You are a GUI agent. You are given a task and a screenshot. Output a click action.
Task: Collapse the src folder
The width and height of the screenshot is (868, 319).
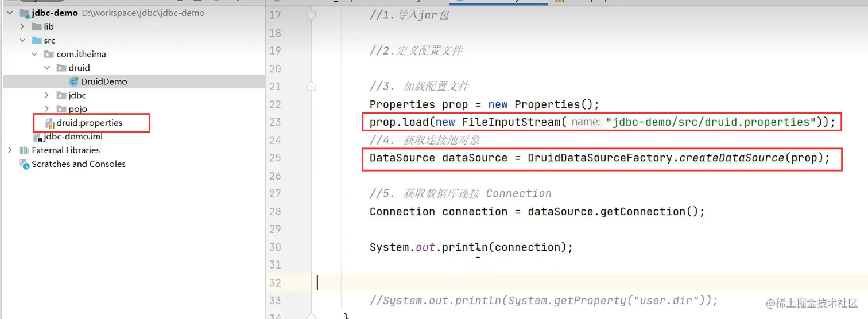click(x=22, y=40)
